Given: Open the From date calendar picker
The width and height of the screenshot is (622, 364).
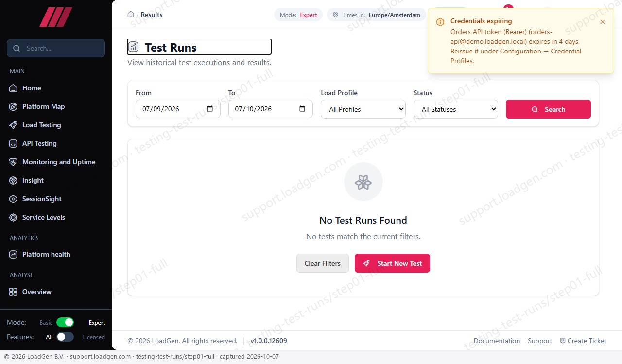Looking at the screenshot, I should [210, 109].
